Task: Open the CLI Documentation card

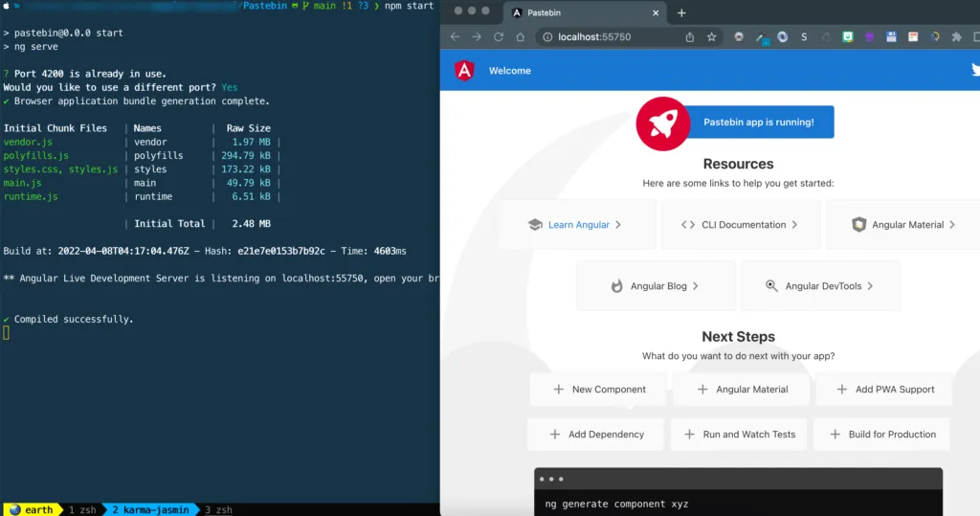Action: pos(740,225)
